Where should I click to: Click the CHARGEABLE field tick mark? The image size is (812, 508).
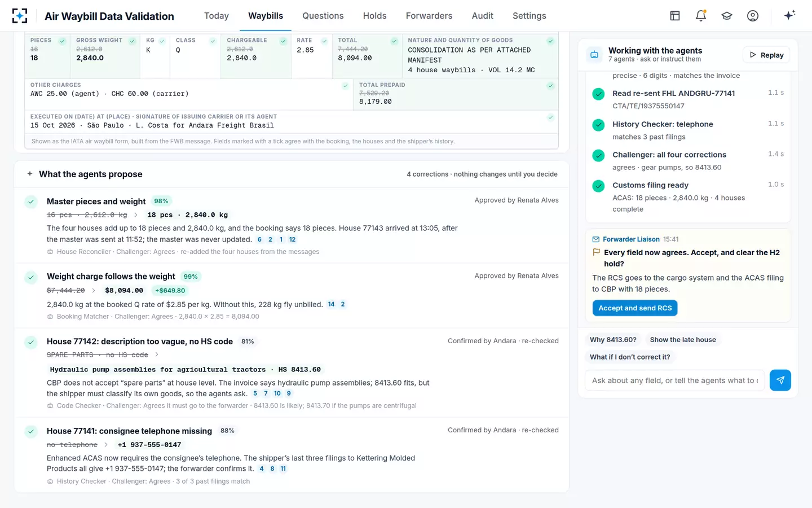pyautogui.click(x=283, y=41)
